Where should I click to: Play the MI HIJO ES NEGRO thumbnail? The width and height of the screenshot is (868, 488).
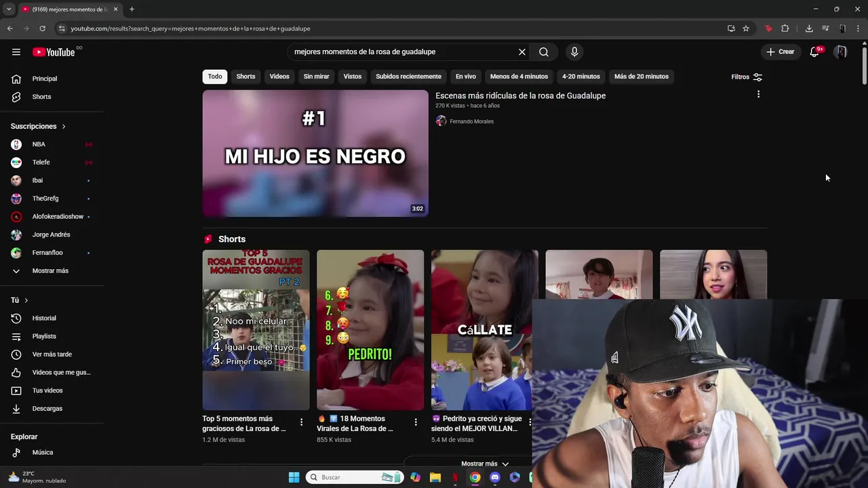[315, 153]
